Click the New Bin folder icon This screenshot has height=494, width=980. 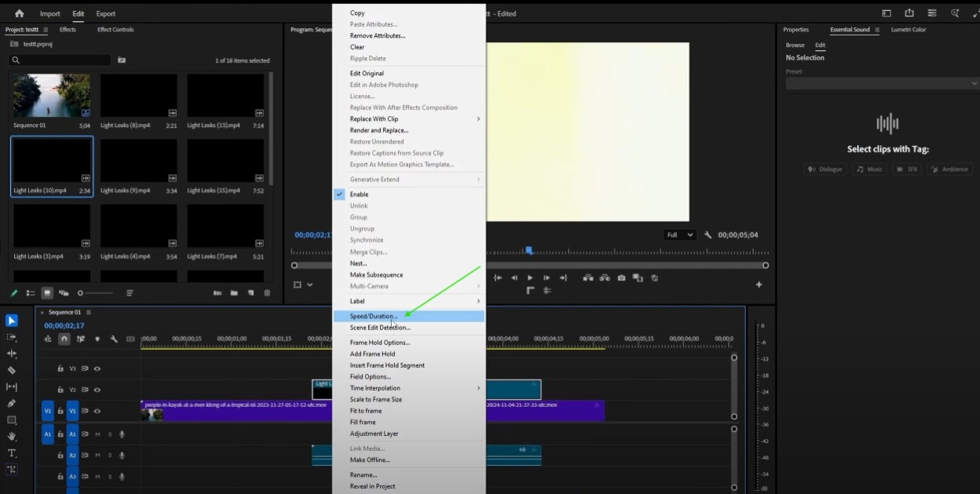233,293
